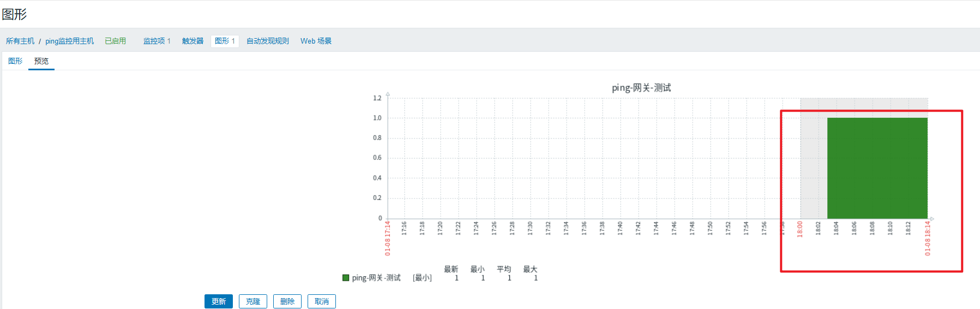This screenshot has width=980, height=309.
Task: Cancel editing with the 取消 button
Action: pos(322,301)
